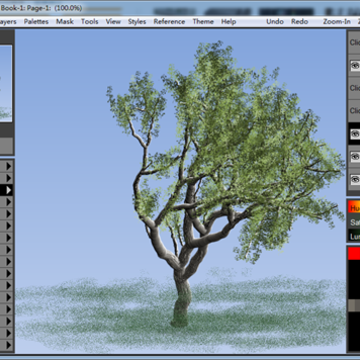Adjust the Sat slider

pos(354,222)
